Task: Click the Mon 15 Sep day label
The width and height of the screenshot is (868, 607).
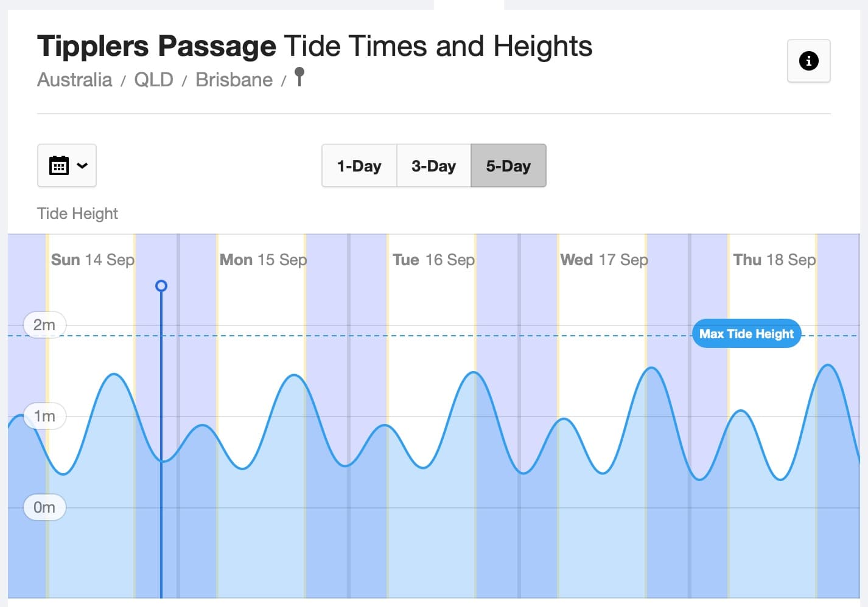Action: tap(263, 260)
